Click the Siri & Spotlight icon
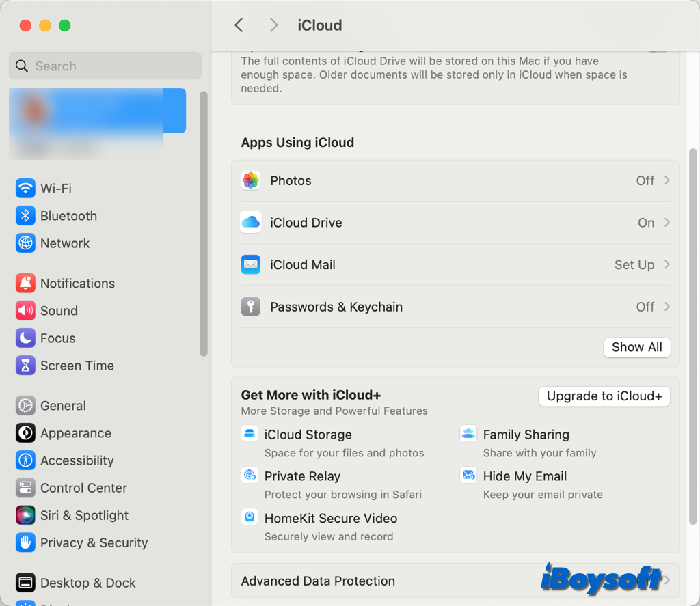700x606 pixels. 25,515
